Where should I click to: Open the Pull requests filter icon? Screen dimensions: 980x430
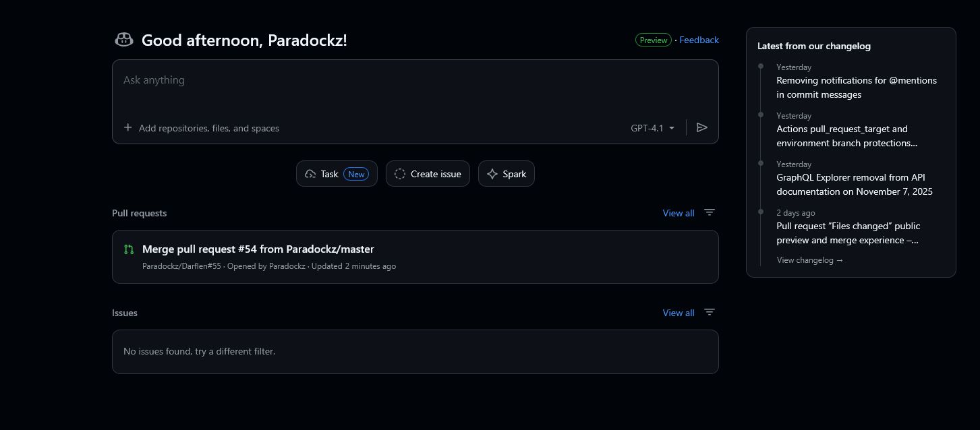[710, 212]
